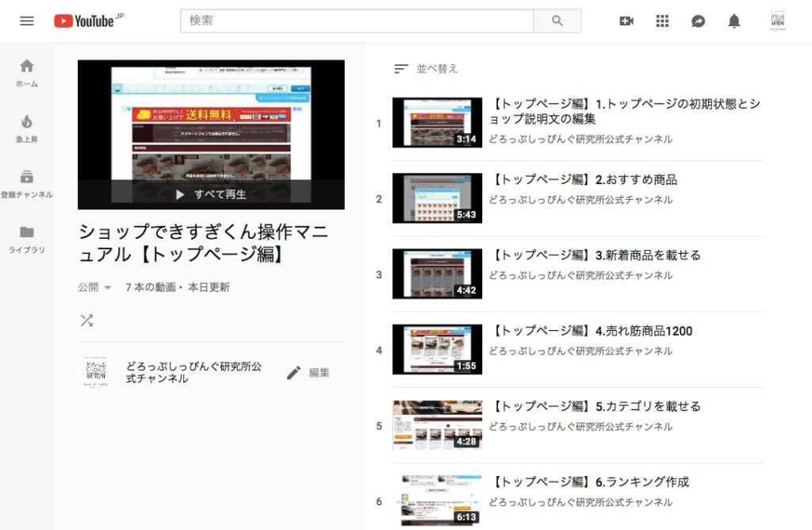Open the YouTube apps grid
812x530 pixels.
662,21
